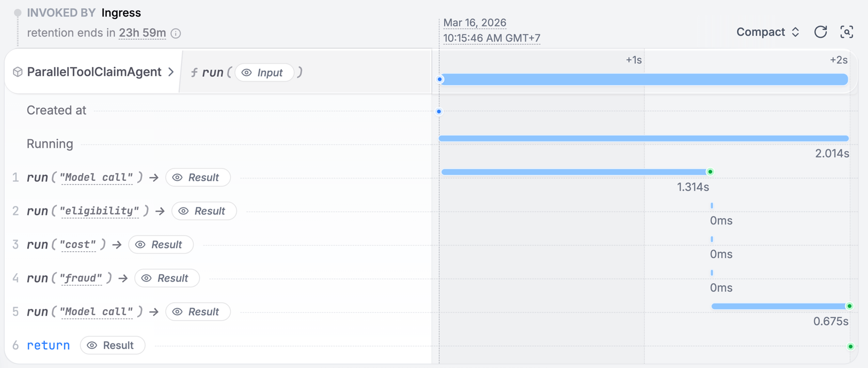View Result of first Model call step
This screenshot has height=368, width=868.
point(198,178)
